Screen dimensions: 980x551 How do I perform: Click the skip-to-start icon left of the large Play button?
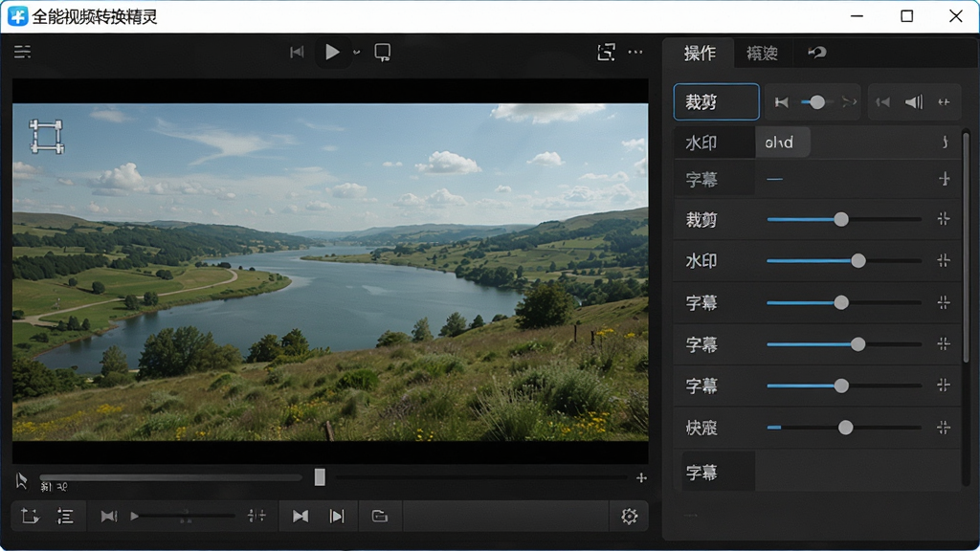[x=297, y=52]
